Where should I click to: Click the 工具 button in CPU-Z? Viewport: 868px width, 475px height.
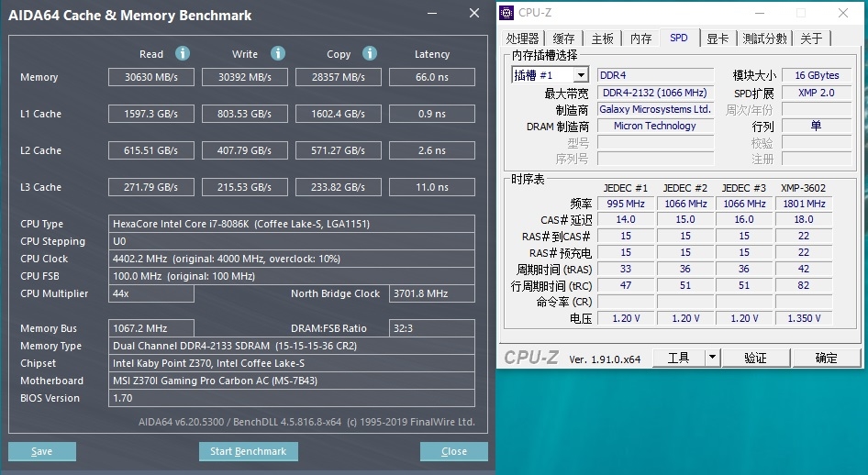coord(679,358)
